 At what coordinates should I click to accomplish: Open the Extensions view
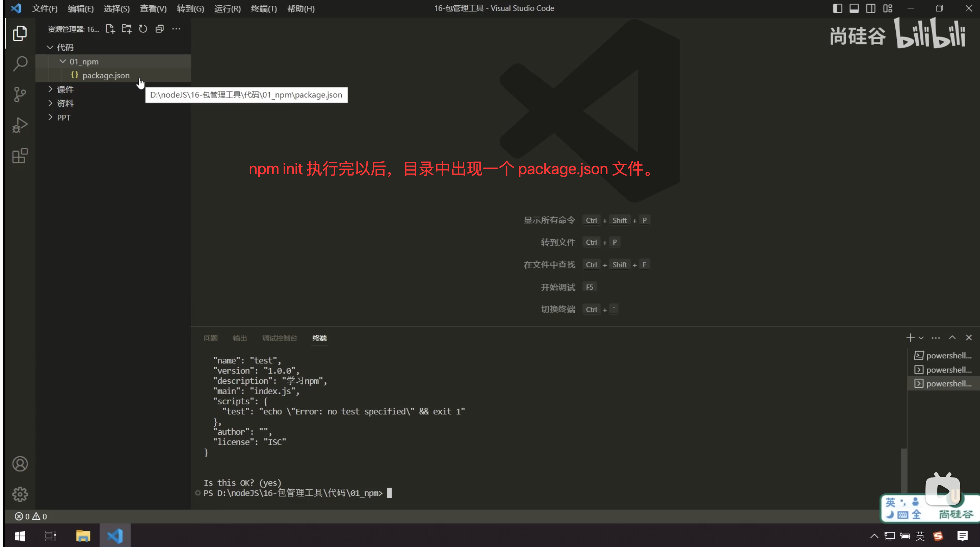coord(20,156)
